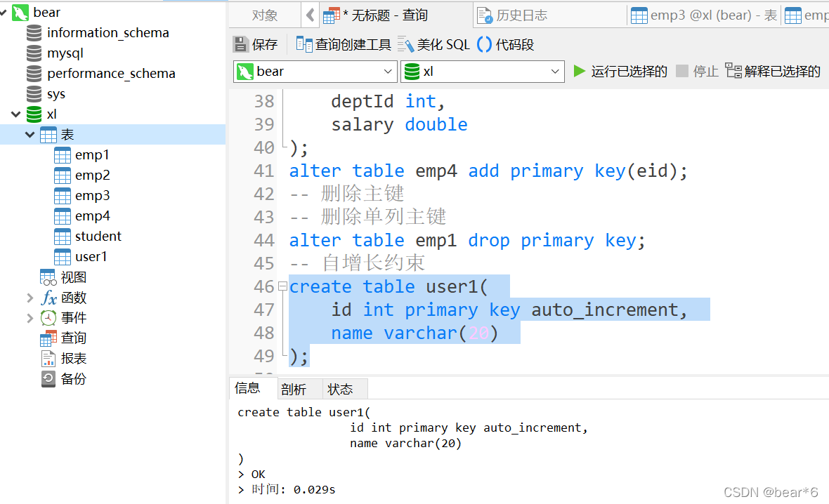Click line number 47 in the gutter
The width and height of the screenshot is (829, 504).
tap(264, 310)
